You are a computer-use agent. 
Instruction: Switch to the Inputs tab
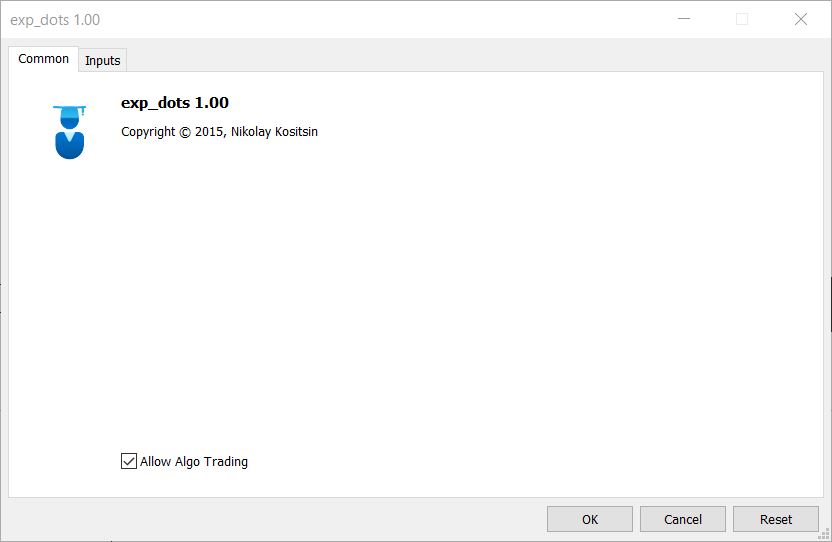point(102,60)
